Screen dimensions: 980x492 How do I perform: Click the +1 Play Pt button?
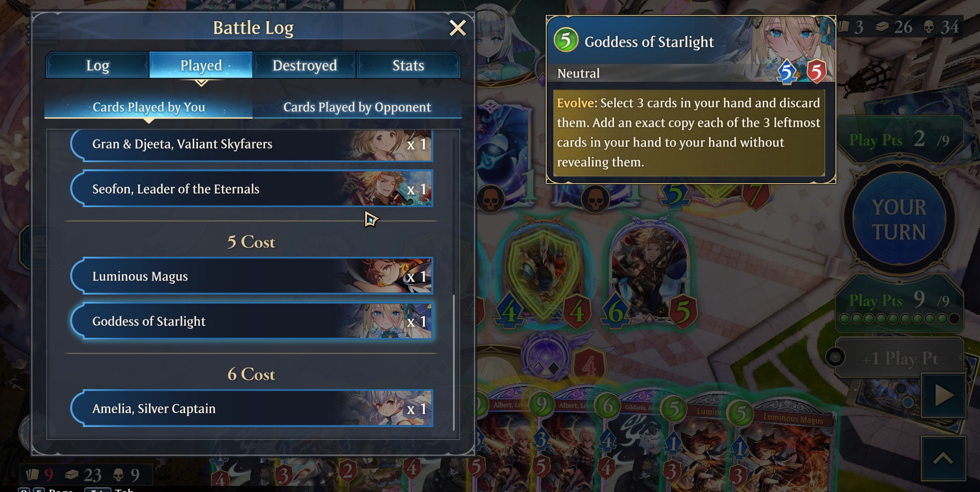[899, 358]
